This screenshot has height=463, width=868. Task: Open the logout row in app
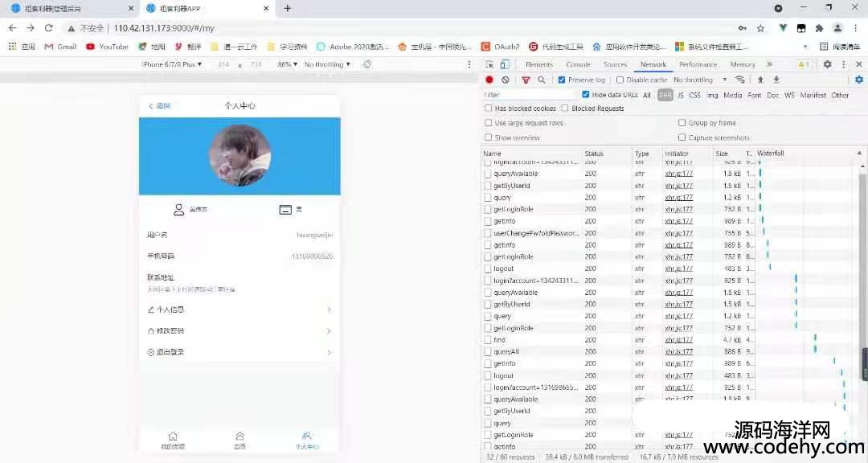[240, 352]
